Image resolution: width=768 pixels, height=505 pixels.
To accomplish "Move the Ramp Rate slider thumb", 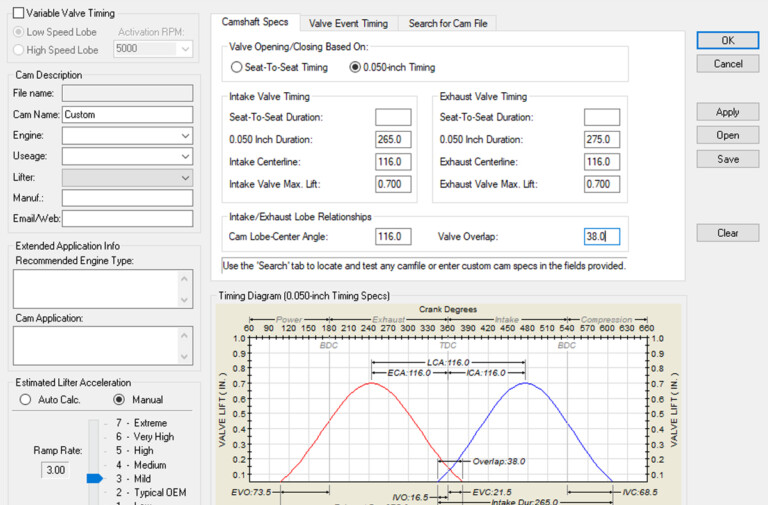I will [95, 479].
